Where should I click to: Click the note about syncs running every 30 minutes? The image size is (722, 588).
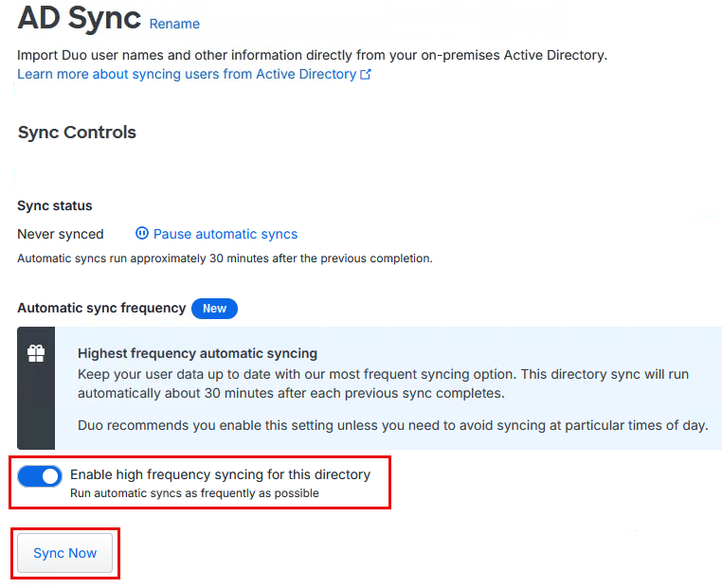(225, 258)
